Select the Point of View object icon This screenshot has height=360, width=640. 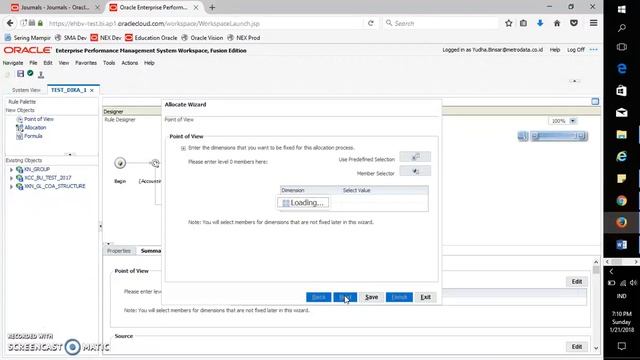pos(19,119)
